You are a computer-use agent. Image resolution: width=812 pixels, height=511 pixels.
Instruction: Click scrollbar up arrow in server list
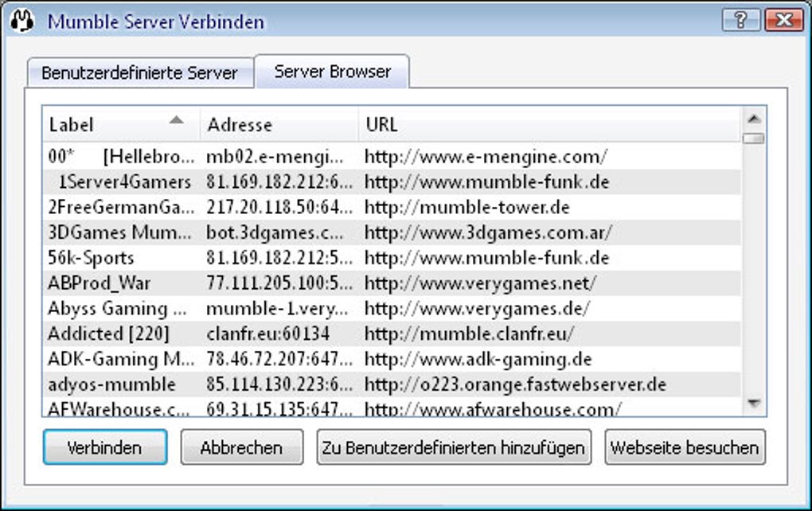[753, 119]
